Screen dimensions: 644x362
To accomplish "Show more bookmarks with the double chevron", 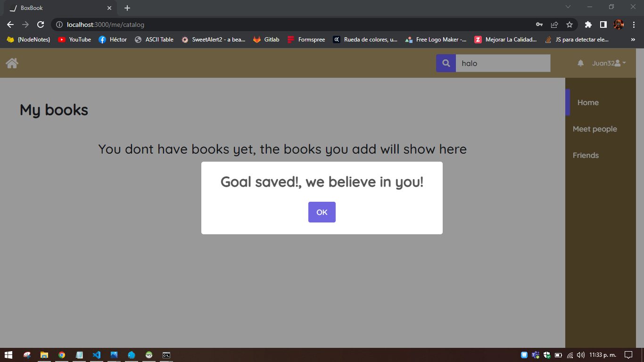I will [633, 40].
